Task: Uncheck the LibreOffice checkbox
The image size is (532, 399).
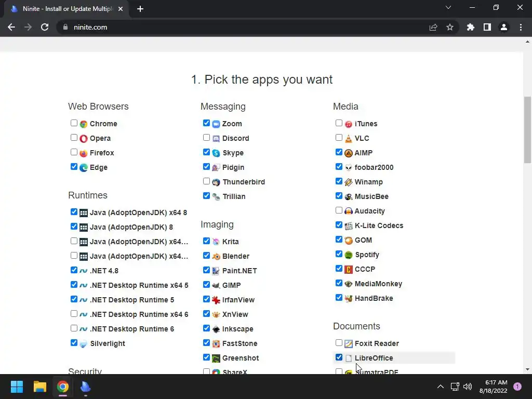Action: click(x=339, y=357)
